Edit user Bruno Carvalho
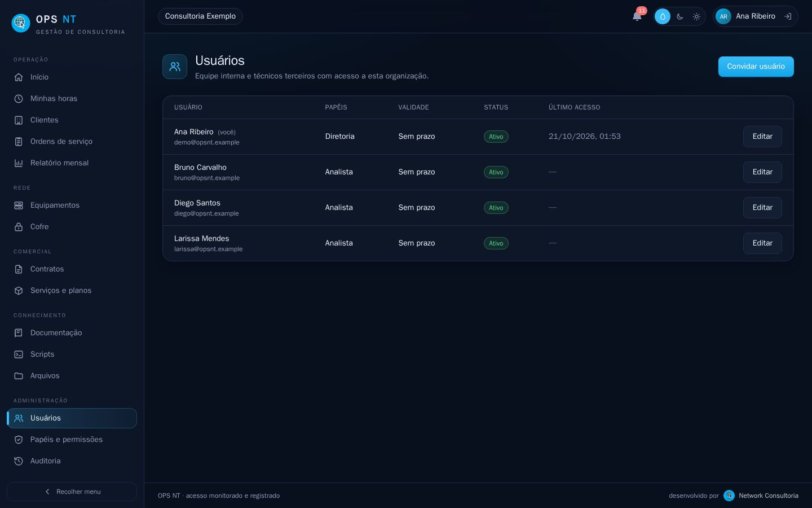This screenshot has height=508, width=812. [x=762, y=172]
